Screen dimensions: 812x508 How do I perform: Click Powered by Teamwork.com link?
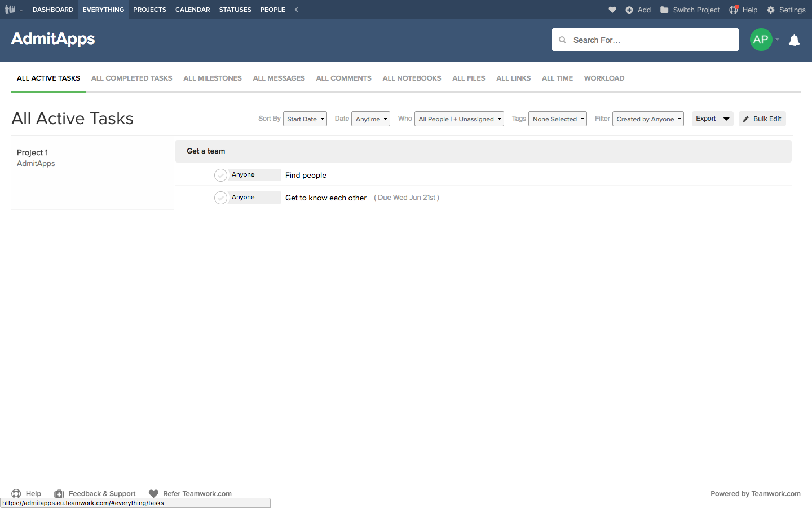756,494
